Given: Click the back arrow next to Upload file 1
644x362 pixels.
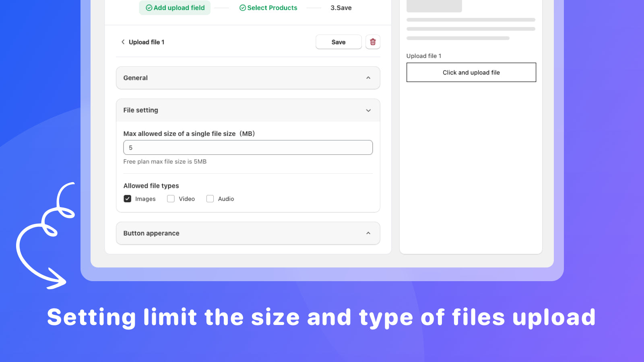Looking at the screenshot, I should [123, 42].
